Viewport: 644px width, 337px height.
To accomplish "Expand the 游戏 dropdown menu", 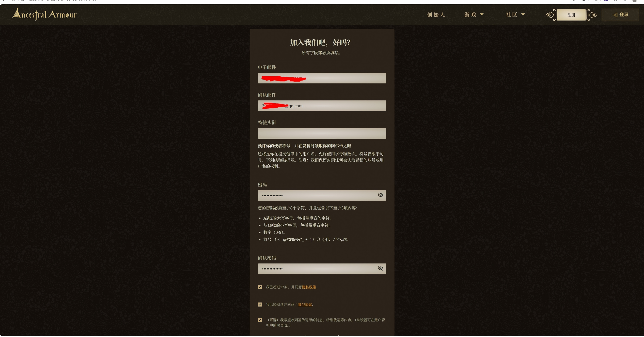I will [474, 15].
